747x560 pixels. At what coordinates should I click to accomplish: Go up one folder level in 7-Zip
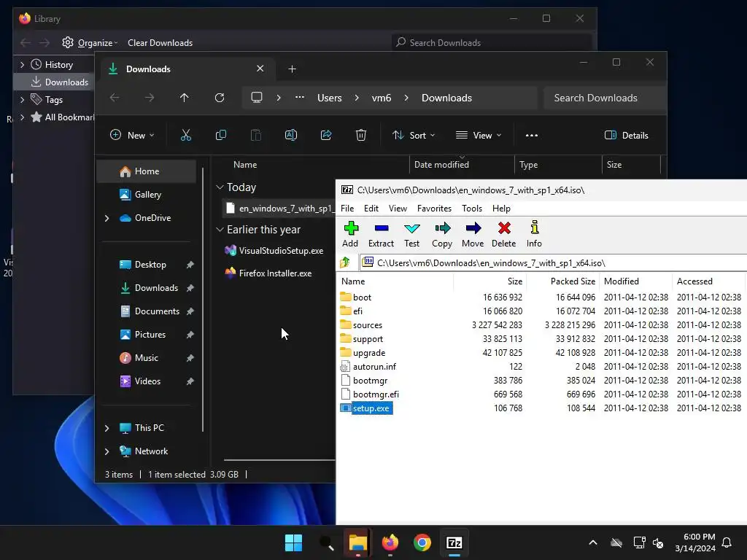pos(345,262)
